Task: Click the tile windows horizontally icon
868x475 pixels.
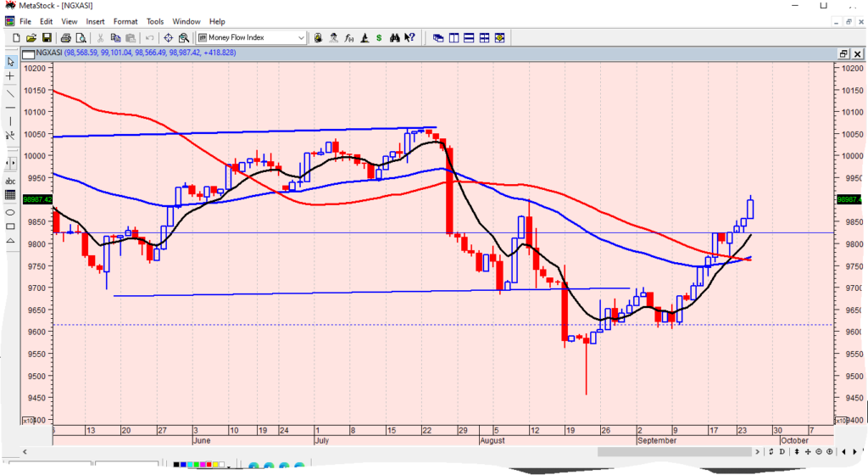Action: click(x=469, y=37)
